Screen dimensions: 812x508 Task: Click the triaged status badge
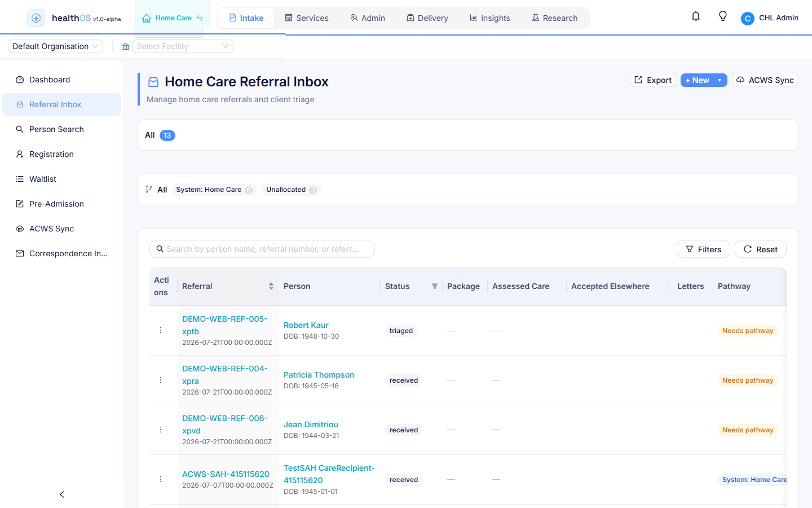click(401, 331)
